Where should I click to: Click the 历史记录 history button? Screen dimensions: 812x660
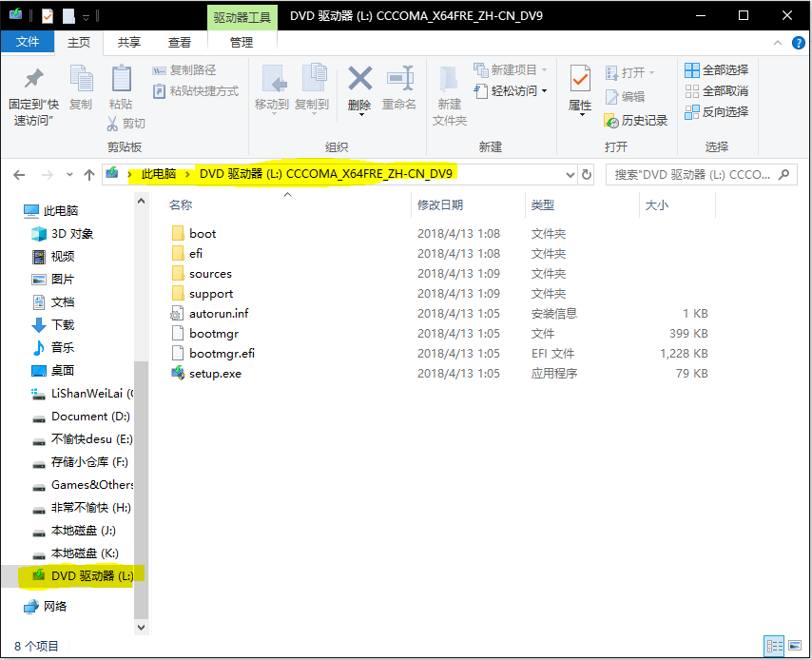point(636,121)
